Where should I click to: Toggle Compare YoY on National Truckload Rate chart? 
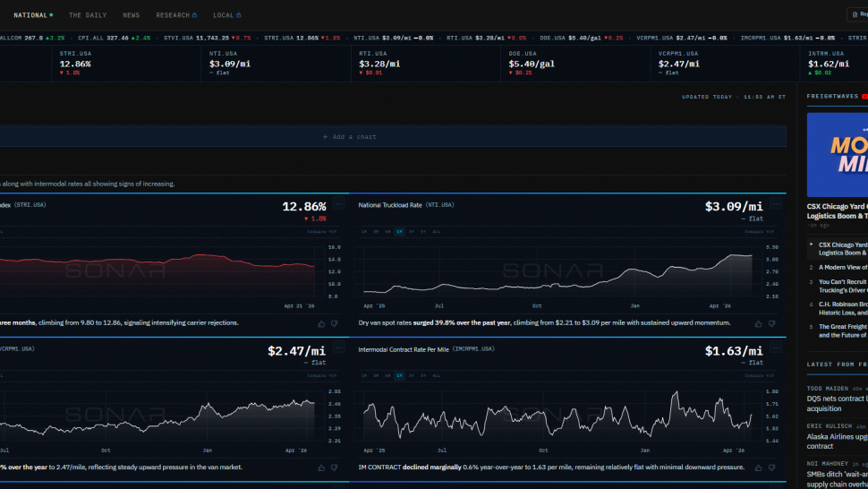[760, 231]
